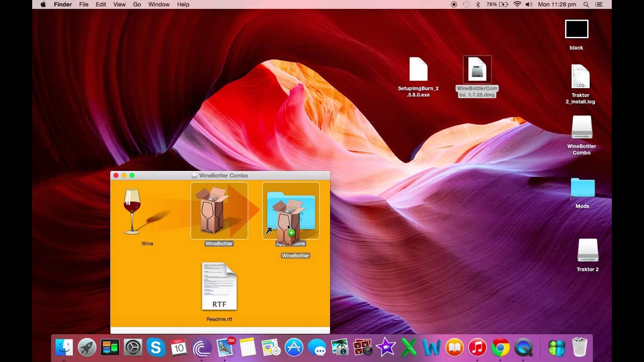The width and height of the screenshot is (644, 362).
Task: Open Messages from the Dock
Action: (x=316, y=347)
